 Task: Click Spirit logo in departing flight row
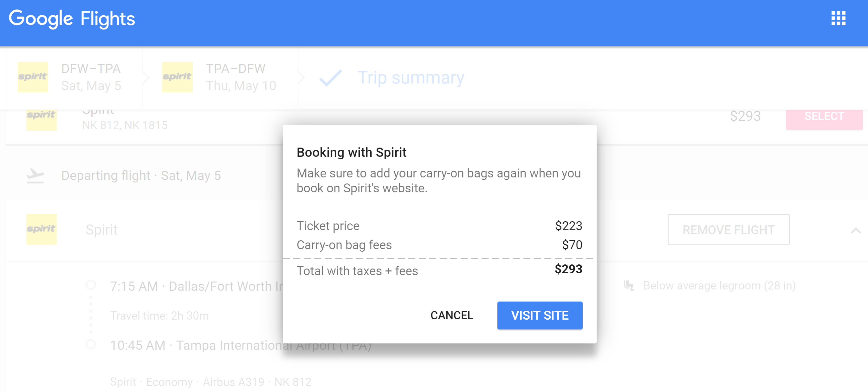click(x=41, y=229)
